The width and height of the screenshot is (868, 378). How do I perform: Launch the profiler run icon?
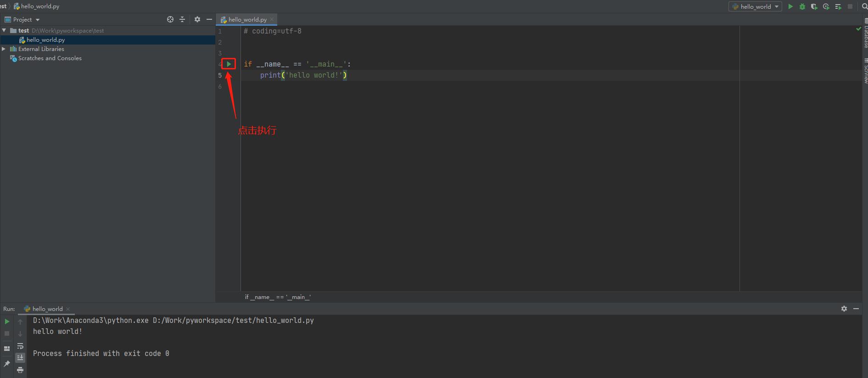(x=826, y=6)
